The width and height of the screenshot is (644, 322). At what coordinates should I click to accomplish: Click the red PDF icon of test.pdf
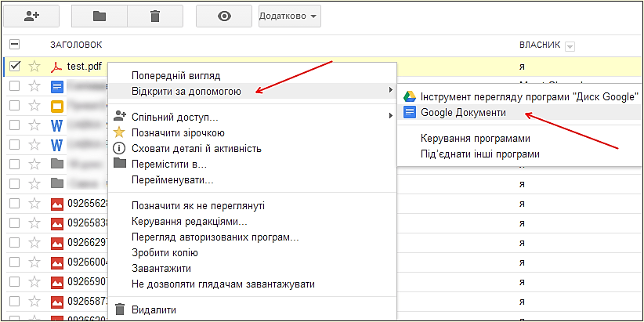click(56, 67)
